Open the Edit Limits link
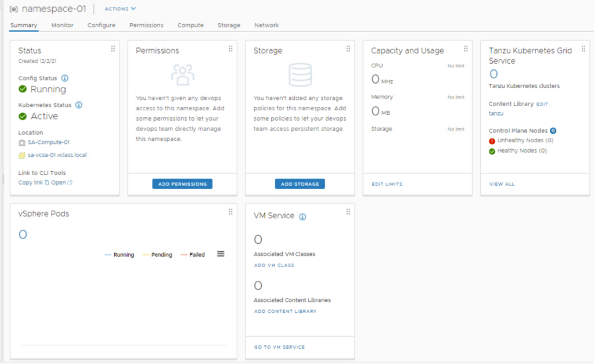The width and height of the screenshot is (594, 364). click(387, 184)
